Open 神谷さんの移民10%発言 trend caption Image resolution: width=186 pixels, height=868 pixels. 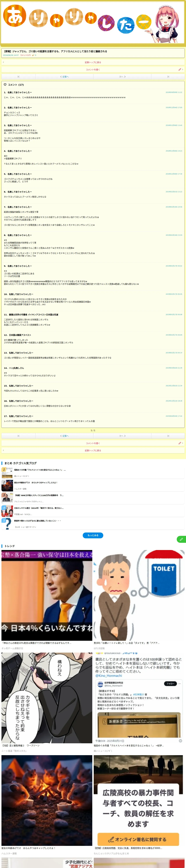(x=37, y=643)
